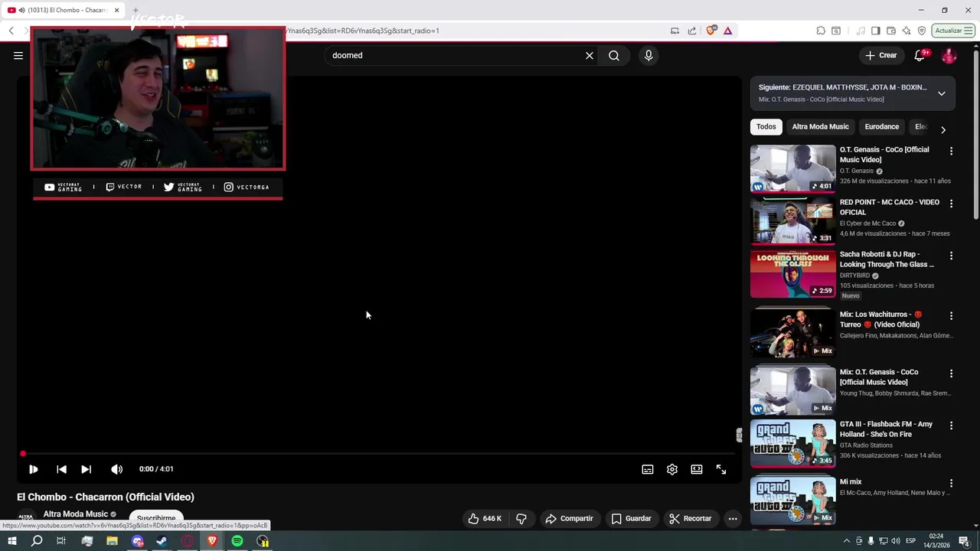Image resolution: width=980 pixels, height=551 pixels.
Task: Select the Altra Moda Music filter chip
Action: [820, 127]
